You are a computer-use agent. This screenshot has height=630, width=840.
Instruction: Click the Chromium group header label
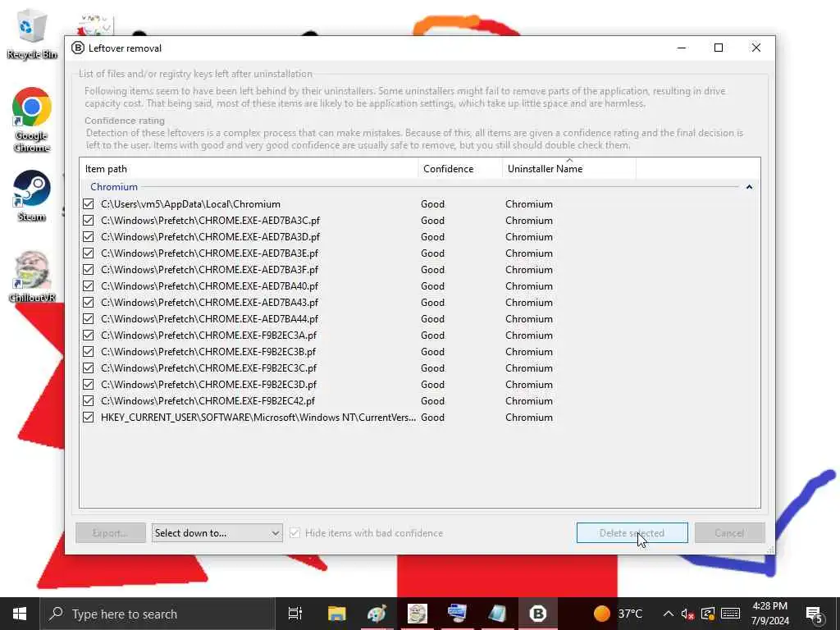[x=114, y=187]
